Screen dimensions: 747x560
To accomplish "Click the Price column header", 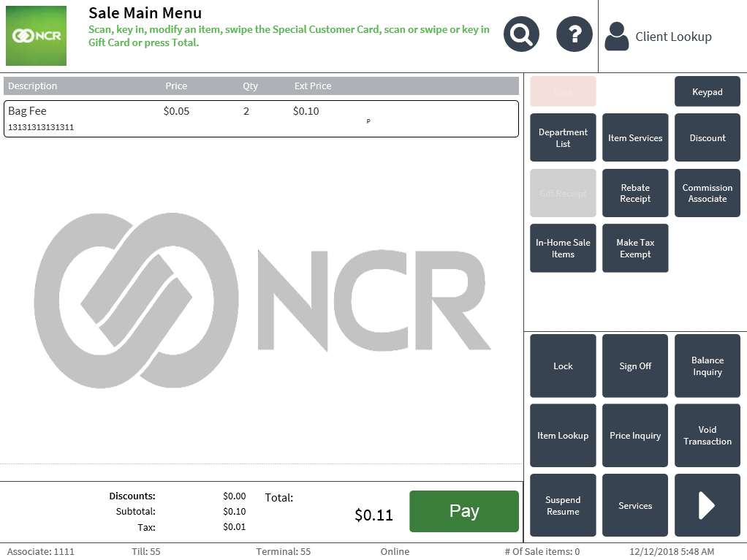I will [x=176, y=86].
